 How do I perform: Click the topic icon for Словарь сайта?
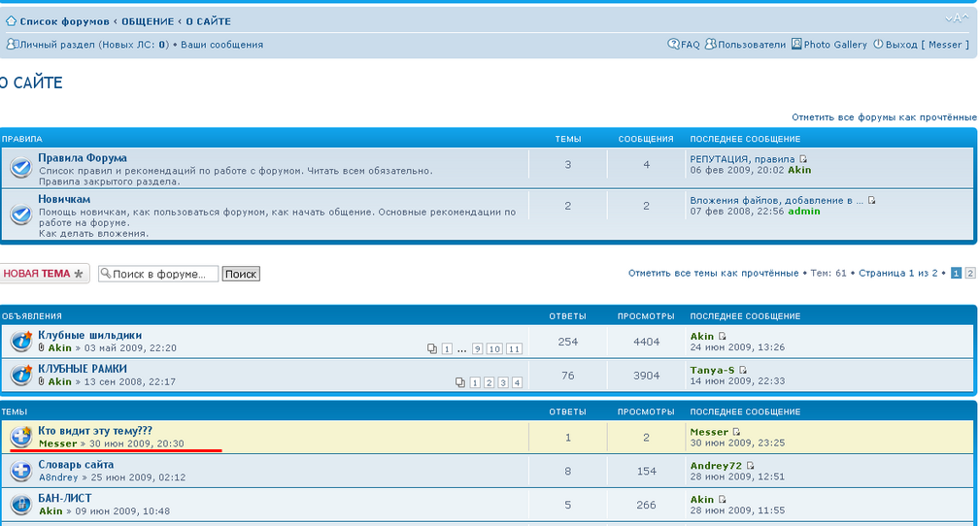pos(20,472)
